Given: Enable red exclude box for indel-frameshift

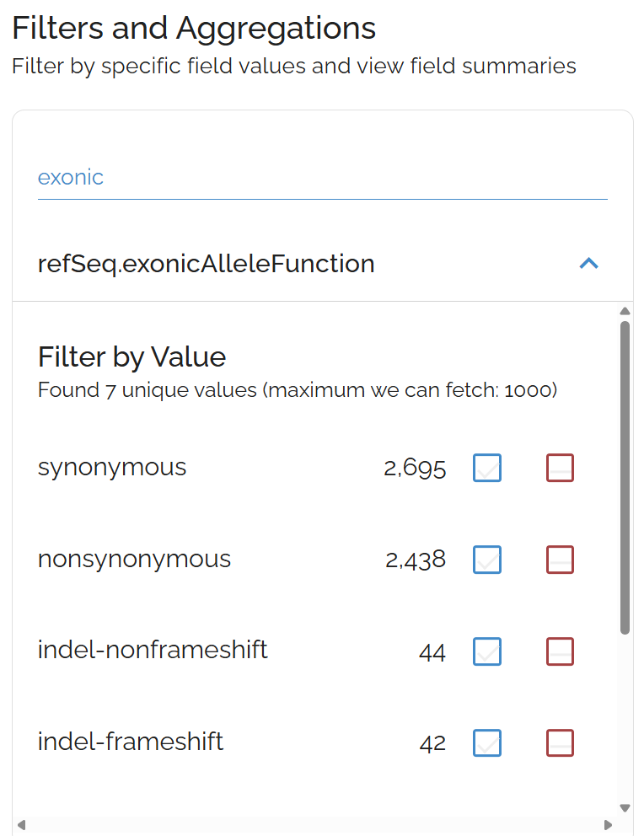Looking at the screenshot, I should pos(561,743).
